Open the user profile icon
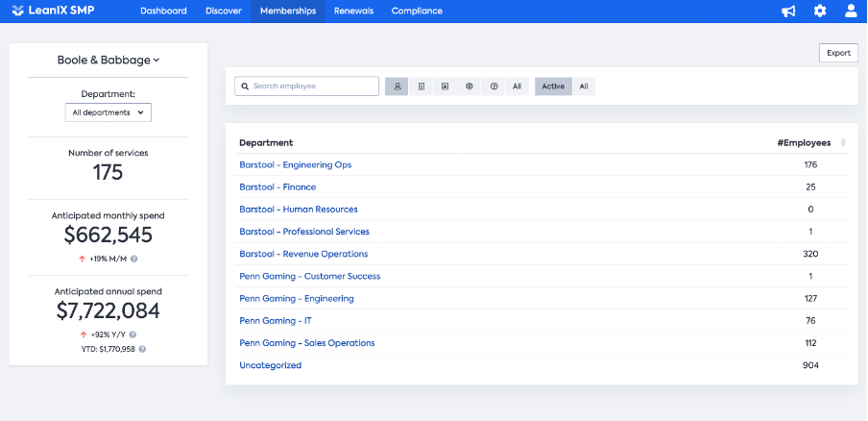 (x=851, y=11)
